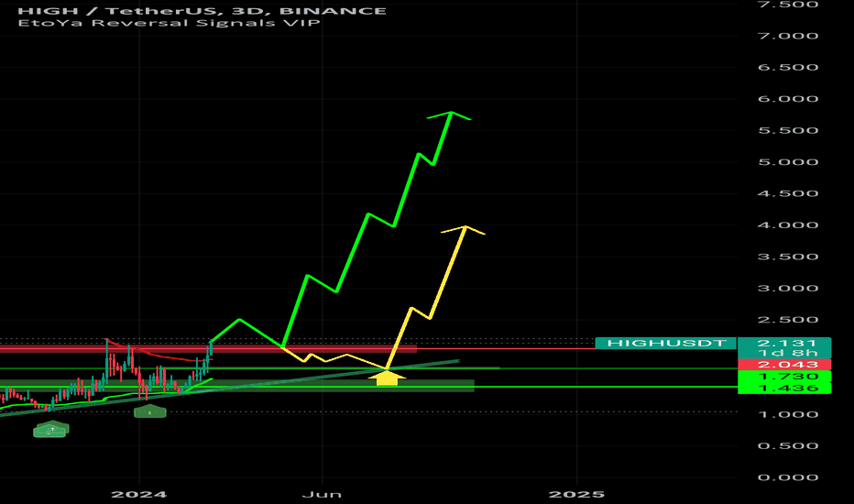Click the 7.000 price axis value
The width and height of the screenshot is (854, 504).
pos(787,36)
